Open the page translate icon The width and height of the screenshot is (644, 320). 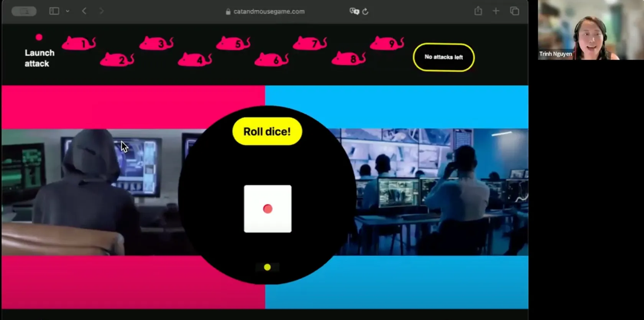pyautogui.click(x=354, y=11)
